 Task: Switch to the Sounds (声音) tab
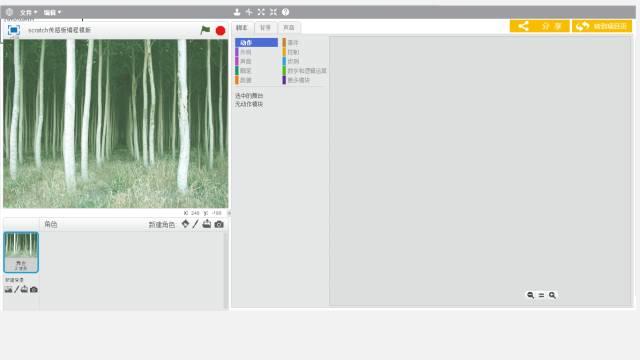tap(289, 27)
